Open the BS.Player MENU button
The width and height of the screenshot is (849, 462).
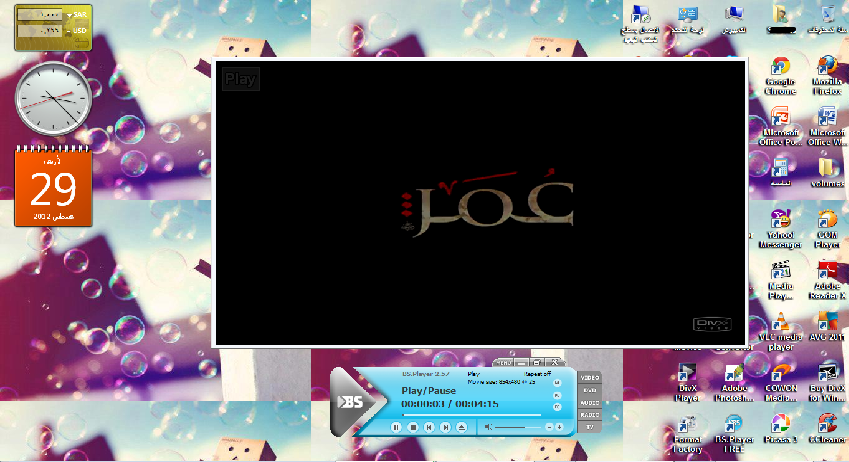(x=504, y=362)
